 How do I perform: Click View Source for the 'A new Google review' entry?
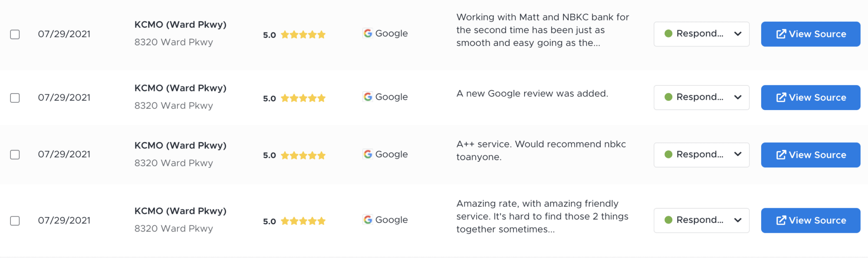(810, 97)
